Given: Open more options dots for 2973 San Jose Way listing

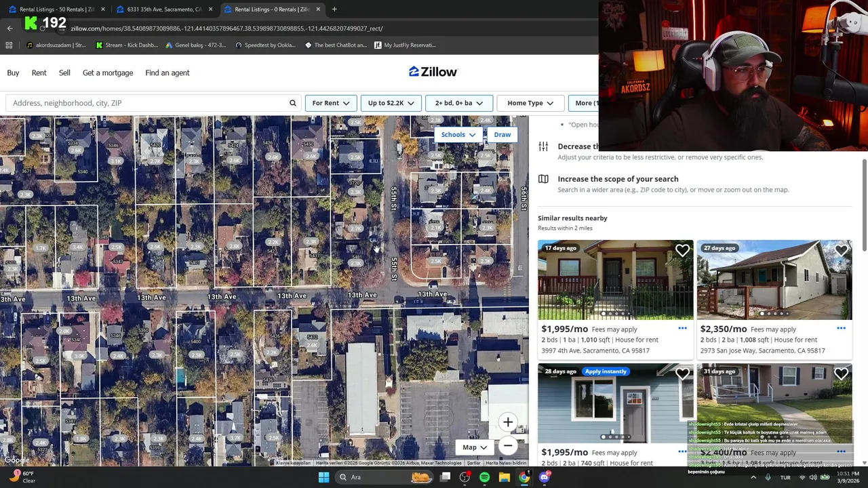Looking at the screenshot, I should tap(841, 329).
